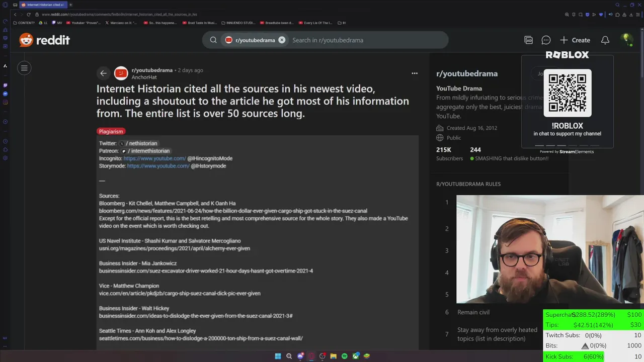Select the 'Internet Historian cited' browser tab
644x362 pixels.
43,5
